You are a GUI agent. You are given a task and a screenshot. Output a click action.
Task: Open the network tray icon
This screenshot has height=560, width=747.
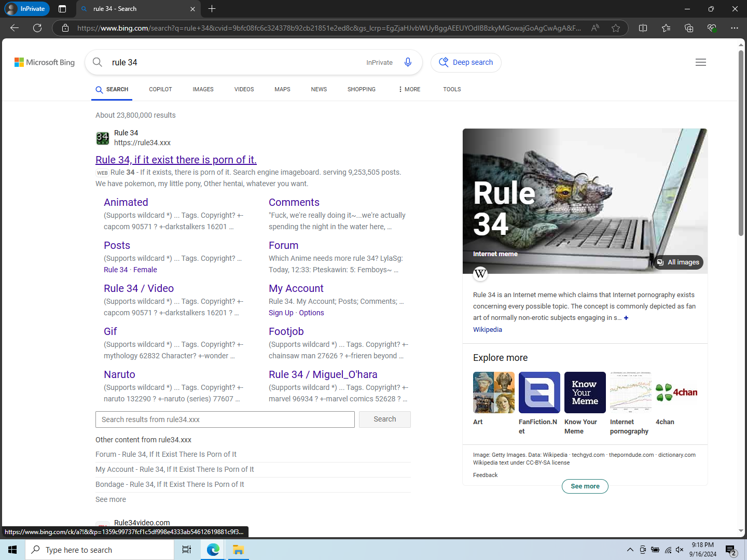668,550
